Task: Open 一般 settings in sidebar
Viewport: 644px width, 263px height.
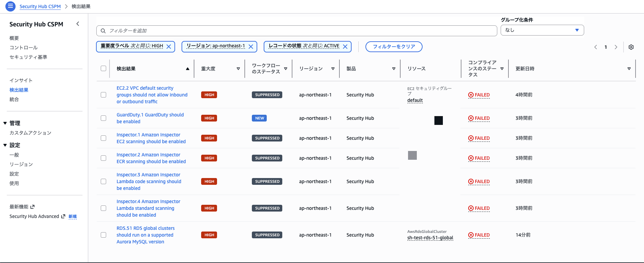Action: click(x=14, y=155)
